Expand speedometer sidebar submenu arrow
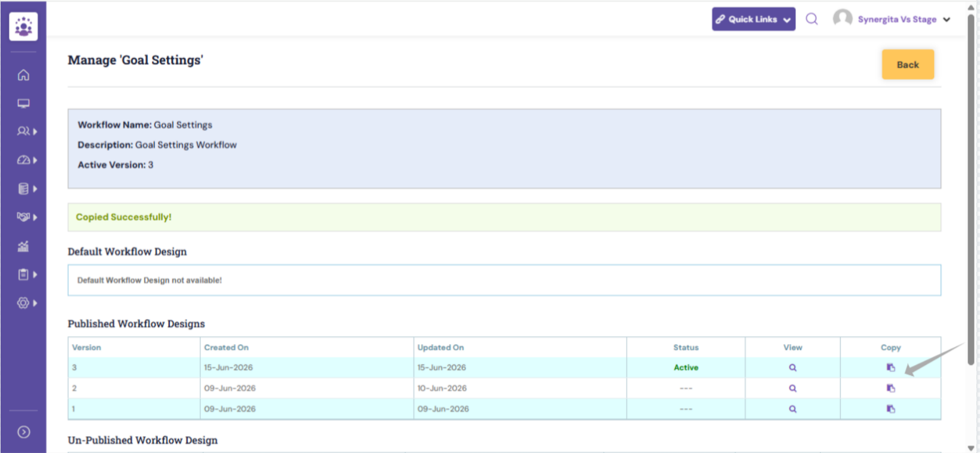 pos(35,160)
